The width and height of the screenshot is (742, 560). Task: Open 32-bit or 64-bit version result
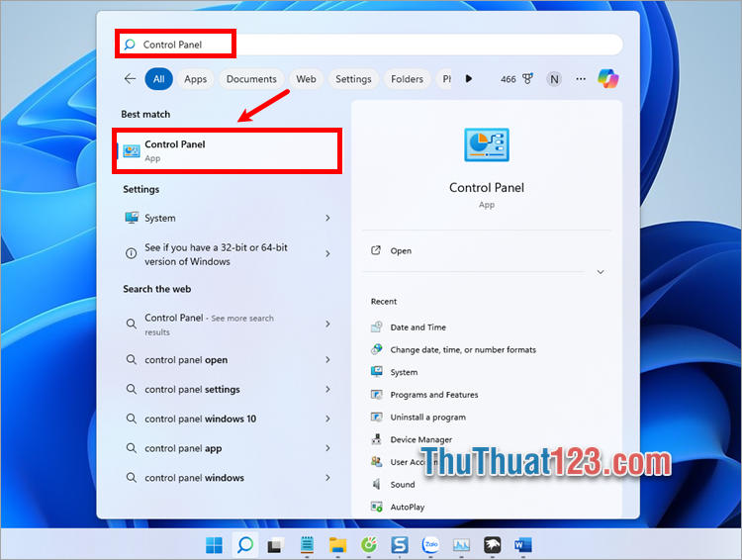click(x=227, y=254)
